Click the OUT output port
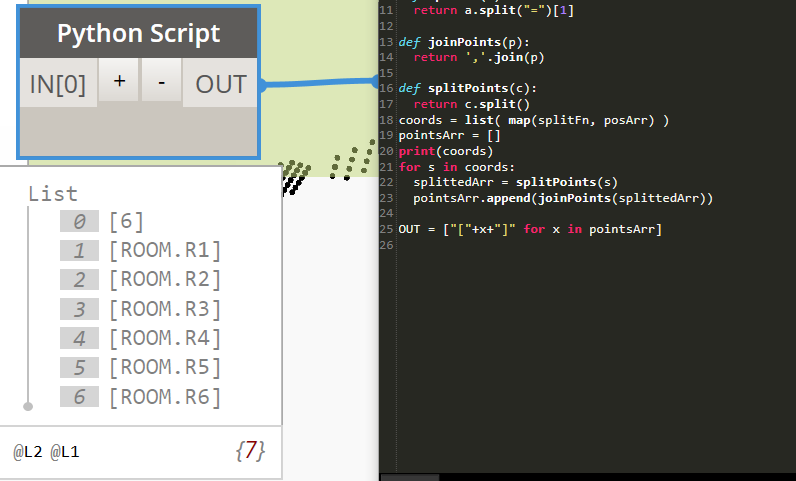Viewport: 796px width, 481px height. coord(221,84)
